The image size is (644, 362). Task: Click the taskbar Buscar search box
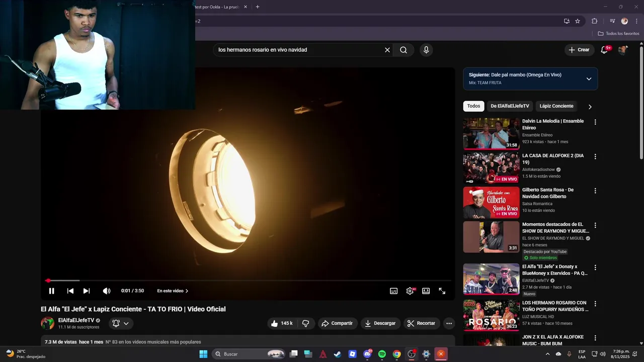(250, 354)
